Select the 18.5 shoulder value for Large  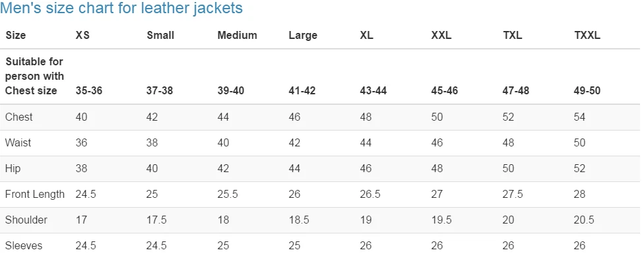[x=299, y=220]
